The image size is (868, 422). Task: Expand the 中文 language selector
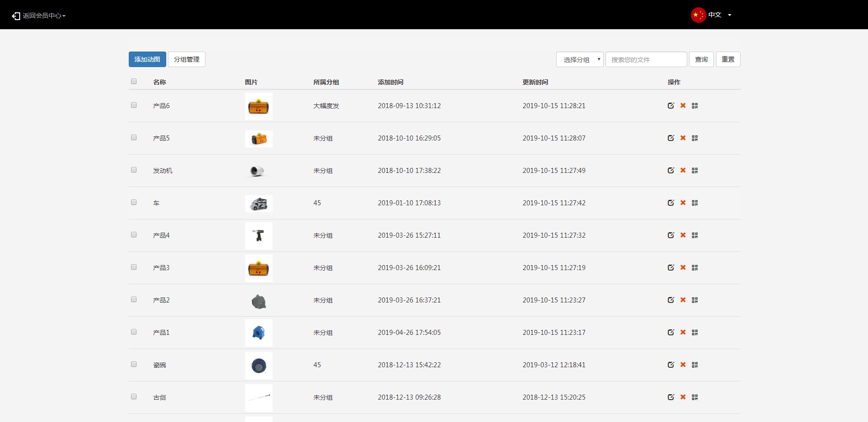712,15
